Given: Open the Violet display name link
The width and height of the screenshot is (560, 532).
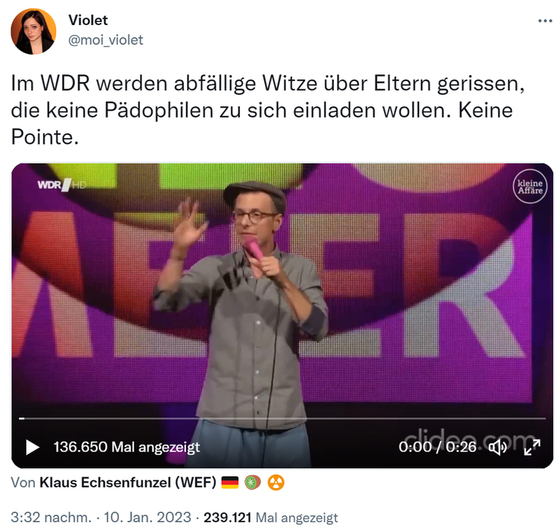Looking at the screenshot, I should click(x=88, y=20).
